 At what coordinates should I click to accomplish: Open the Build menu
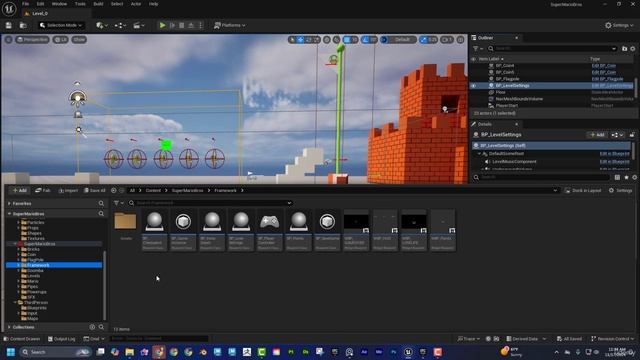pos(98,4)
